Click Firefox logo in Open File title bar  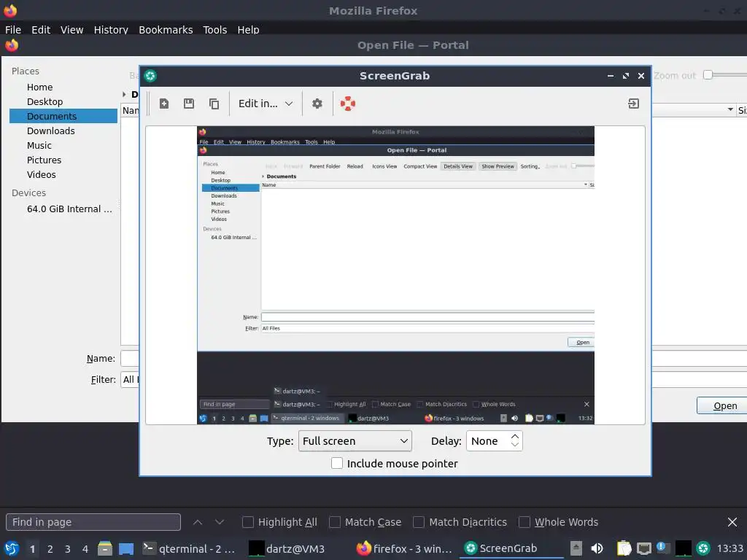12,45
